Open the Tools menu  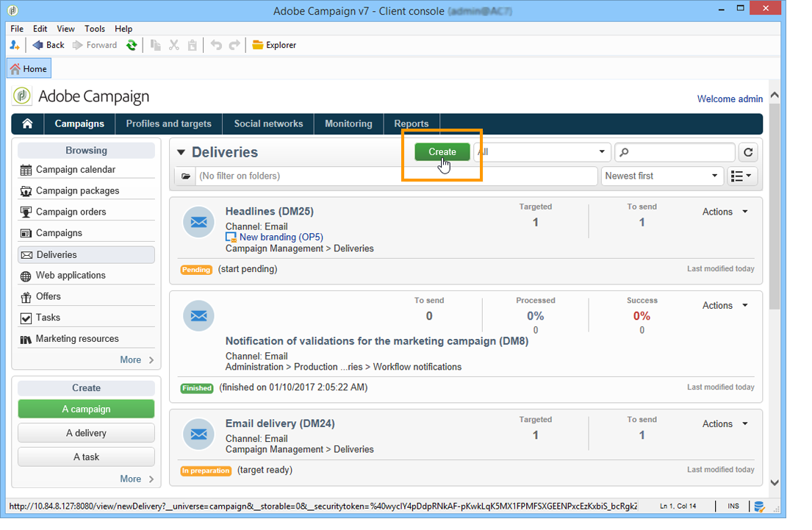[x=95, y=29]
